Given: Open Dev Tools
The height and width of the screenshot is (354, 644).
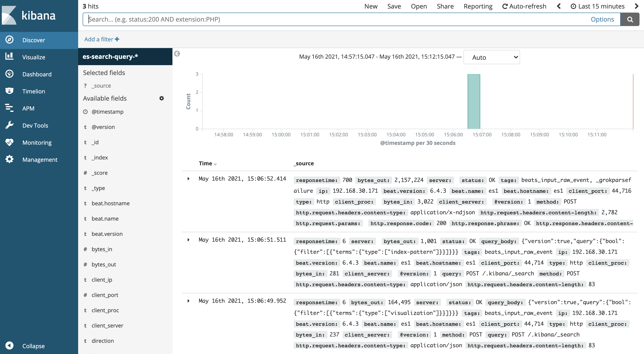Looking at the screenshot, I should 35,125.
